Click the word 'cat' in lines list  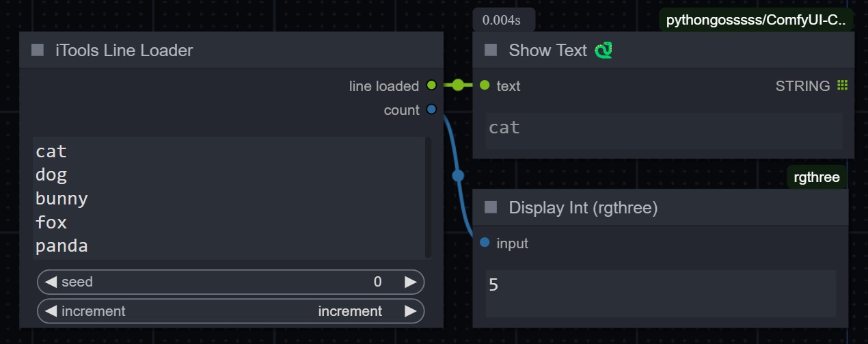51,151
